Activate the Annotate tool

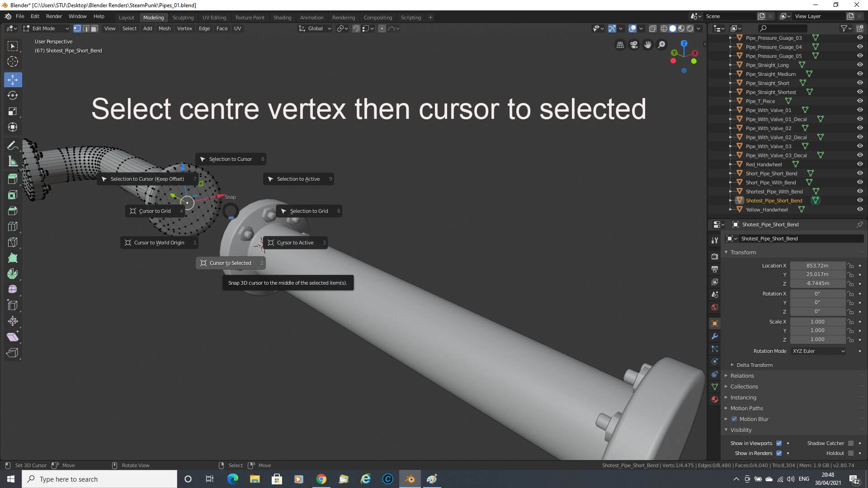13,145
